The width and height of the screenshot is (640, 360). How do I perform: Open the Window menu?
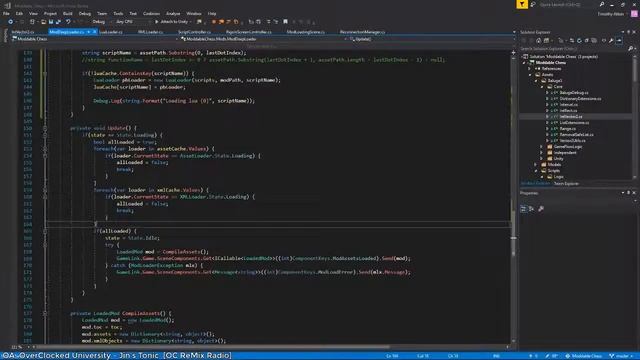point(194,13)
